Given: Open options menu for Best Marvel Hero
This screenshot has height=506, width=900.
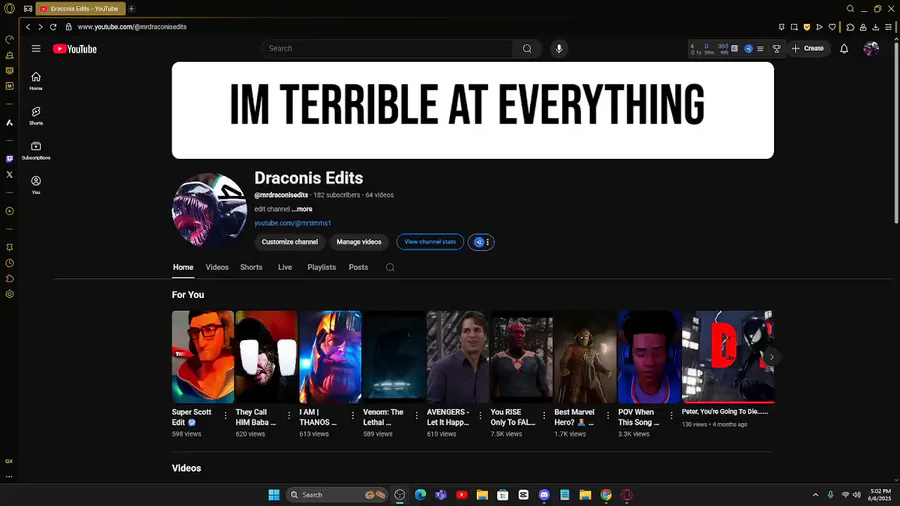Looking at the screenshot, I should click(608, 415).
